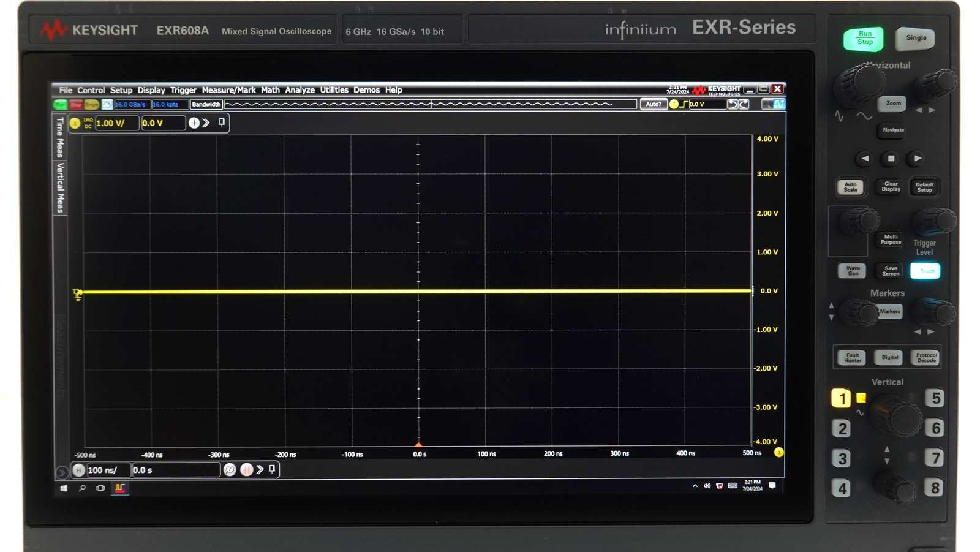Click the undo arrow icon
Viewport: 980px width, 552px height.
point(733,104)
